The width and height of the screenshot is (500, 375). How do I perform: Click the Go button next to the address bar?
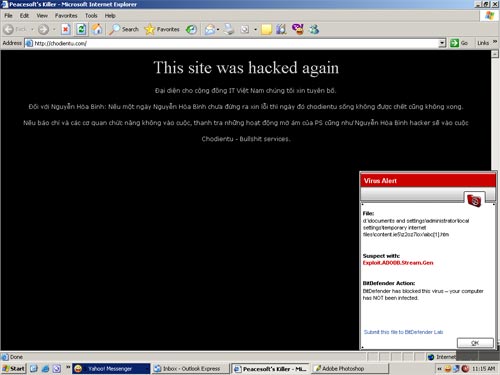tap(459, 43)
